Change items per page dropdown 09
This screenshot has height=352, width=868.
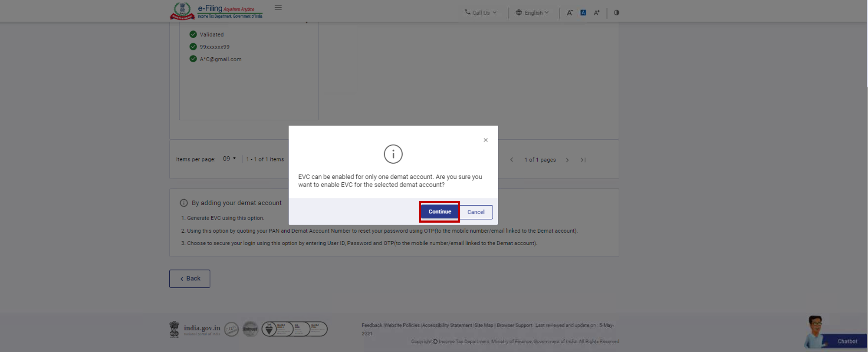(x=229, y=159)
